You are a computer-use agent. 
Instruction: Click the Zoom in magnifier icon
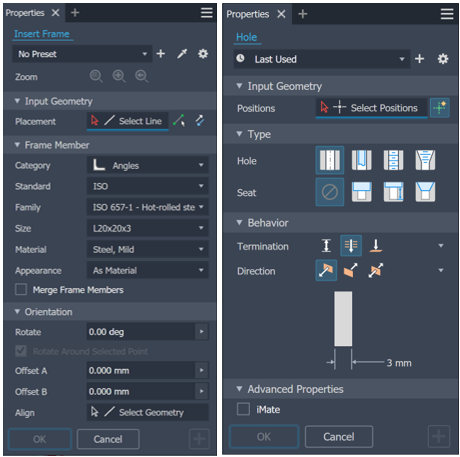coord(119,77)
